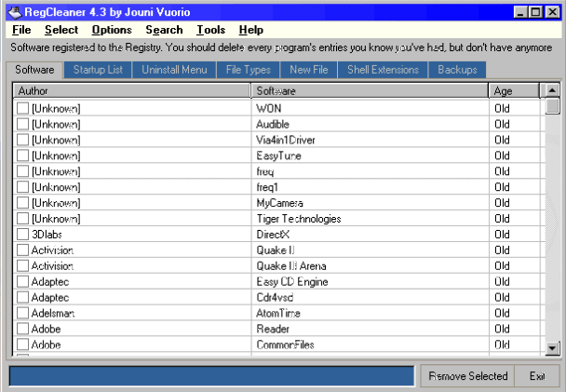Click the Old age value for WON

[x=502, y=108]
